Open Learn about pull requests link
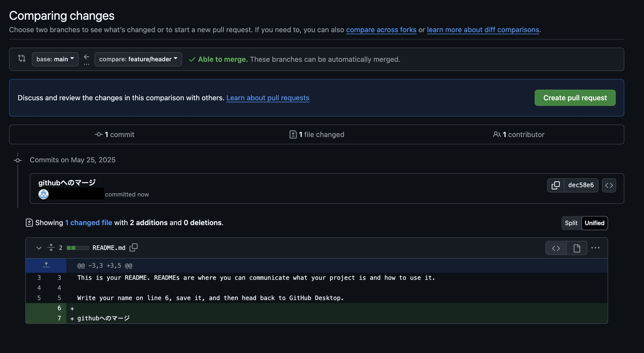The image size is (644, 353). [268, 98]
